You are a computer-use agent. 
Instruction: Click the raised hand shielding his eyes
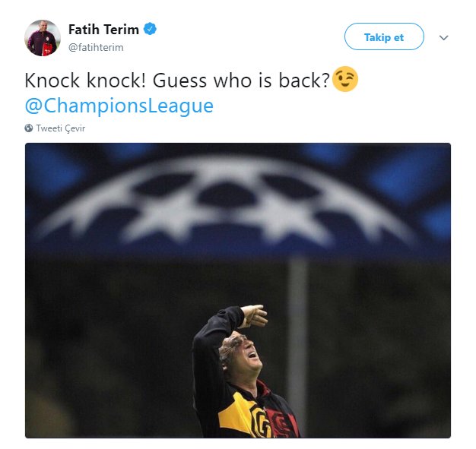tap(255, 316)
